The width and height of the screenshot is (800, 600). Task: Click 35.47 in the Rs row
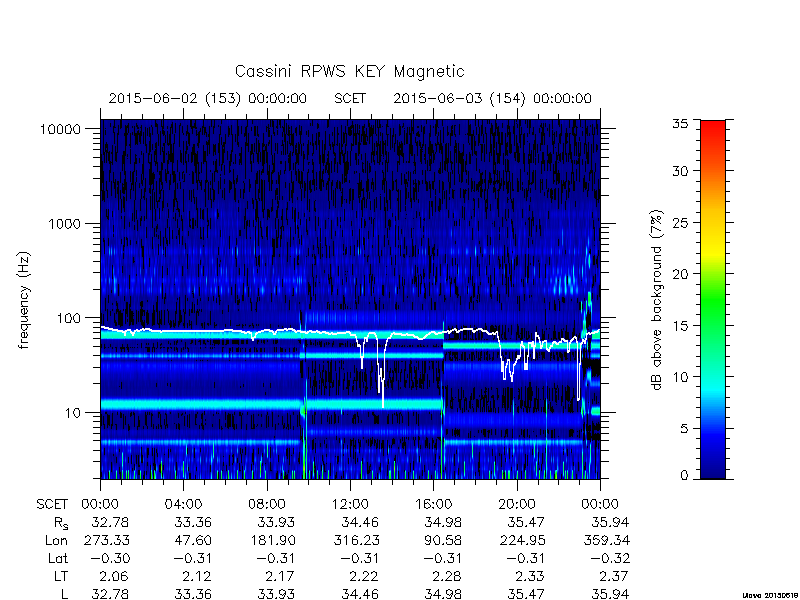click(x=526, y=522)
